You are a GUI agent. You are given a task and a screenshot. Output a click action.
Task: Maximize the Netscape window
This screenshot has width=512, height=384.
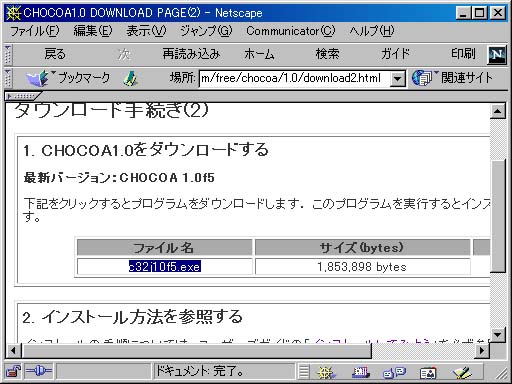click(479, 13)
